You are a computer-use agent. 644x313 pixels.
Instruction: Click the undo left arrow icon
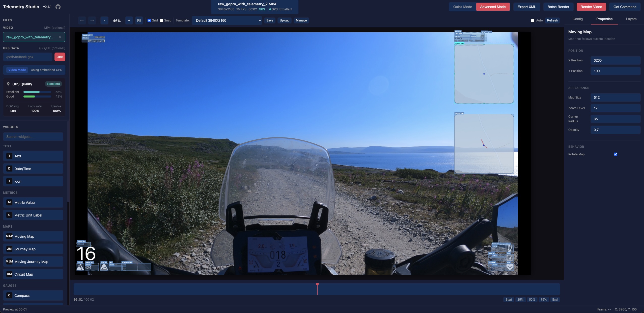pyautogui.click(x=82, y=20)
